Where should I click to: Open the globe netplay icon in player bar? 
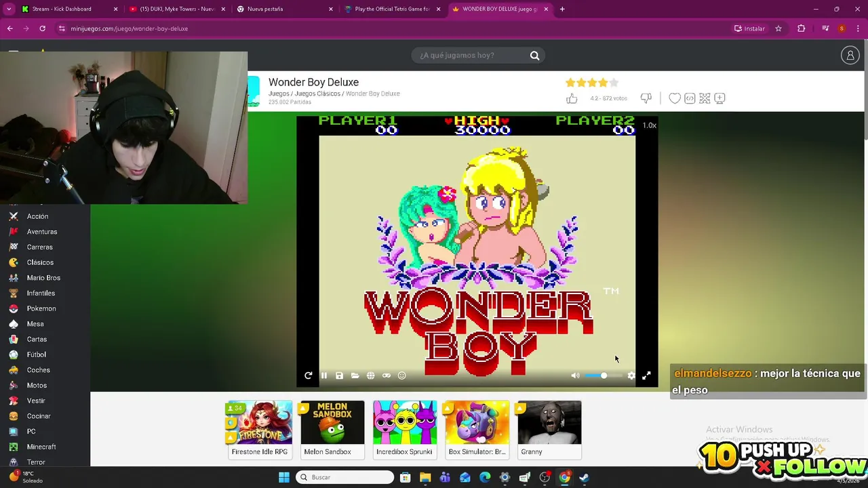click(370, 375)
